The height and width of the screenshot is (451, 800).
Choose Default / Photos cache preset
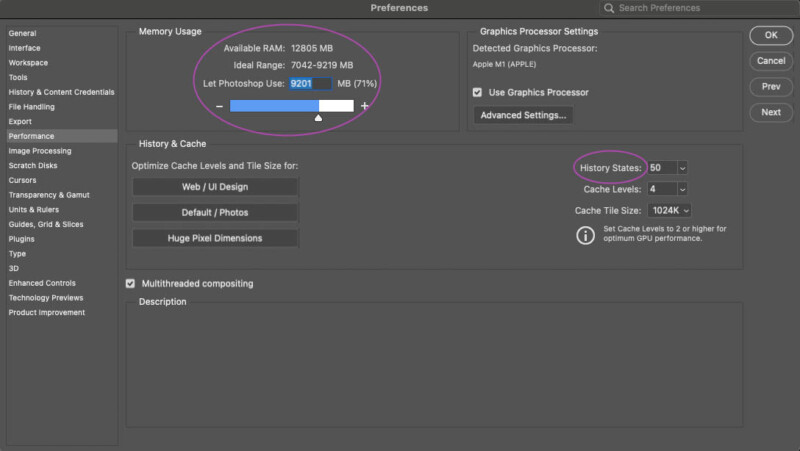pyautogui.click(x=215, y=212)
